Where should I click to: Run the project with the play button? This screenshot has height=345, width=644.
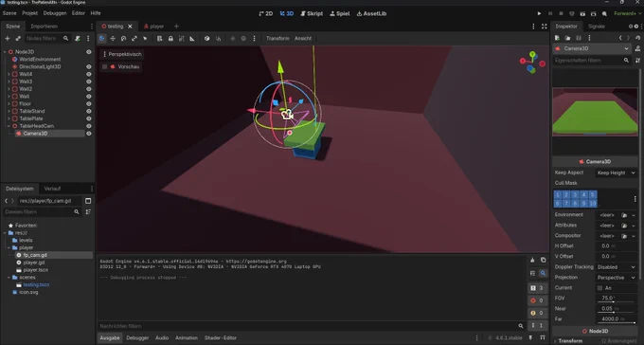[539, 13]
